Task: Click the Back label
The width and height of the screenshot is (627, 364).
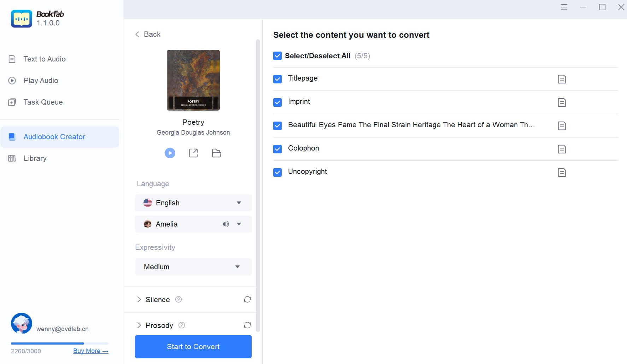Action: pyautogui.click(x=152, y=34)
